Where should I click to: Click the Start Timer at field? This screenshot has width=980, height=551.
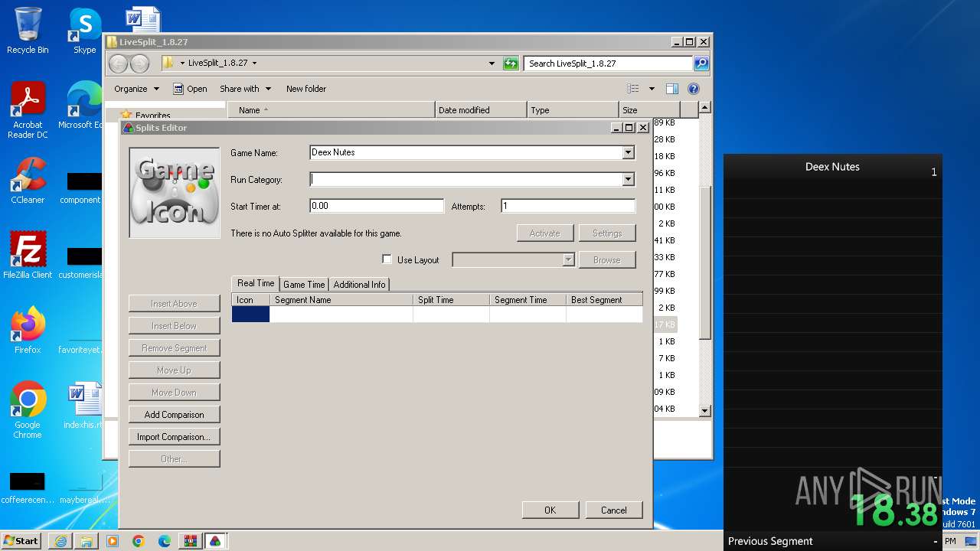(x=377, y=206)
